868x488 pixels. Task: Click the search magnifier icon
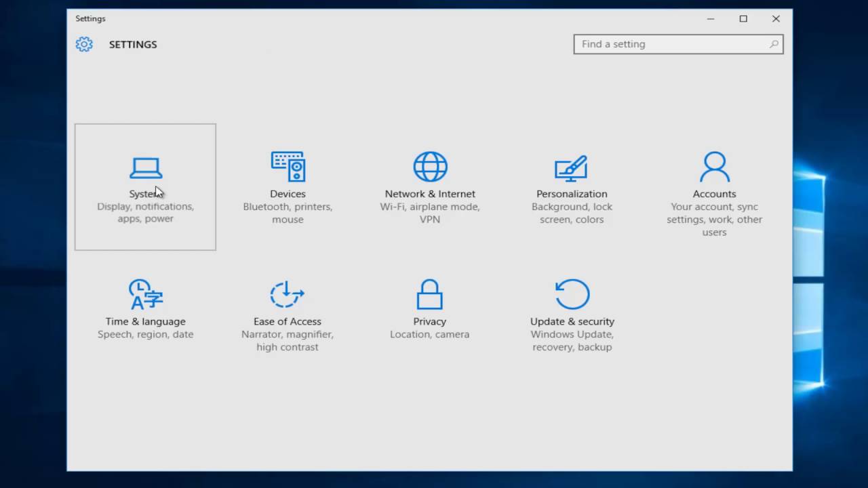pyautogui.click(x=774, y=44)
